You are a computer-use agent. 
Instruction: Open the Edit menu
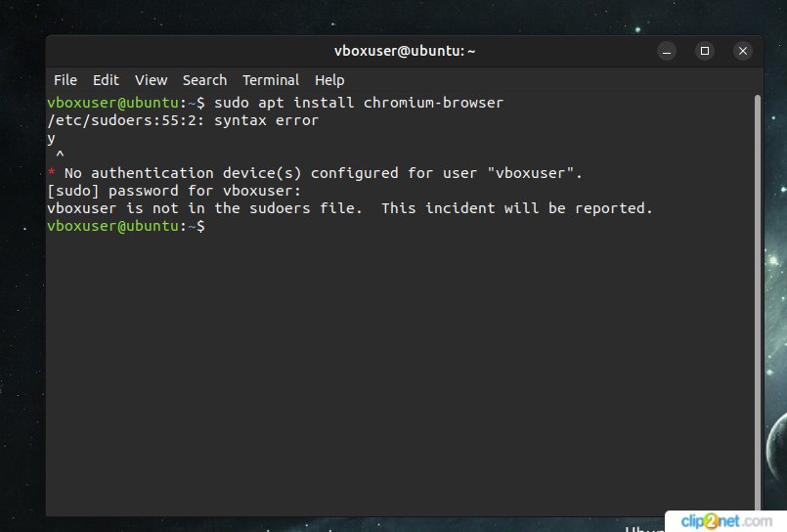click(106, 80)
